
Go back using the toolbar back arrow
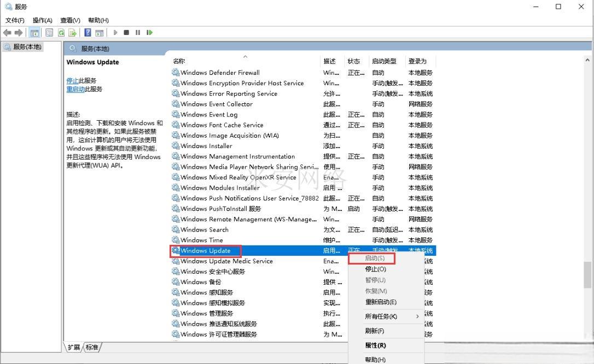click(7, 33)
